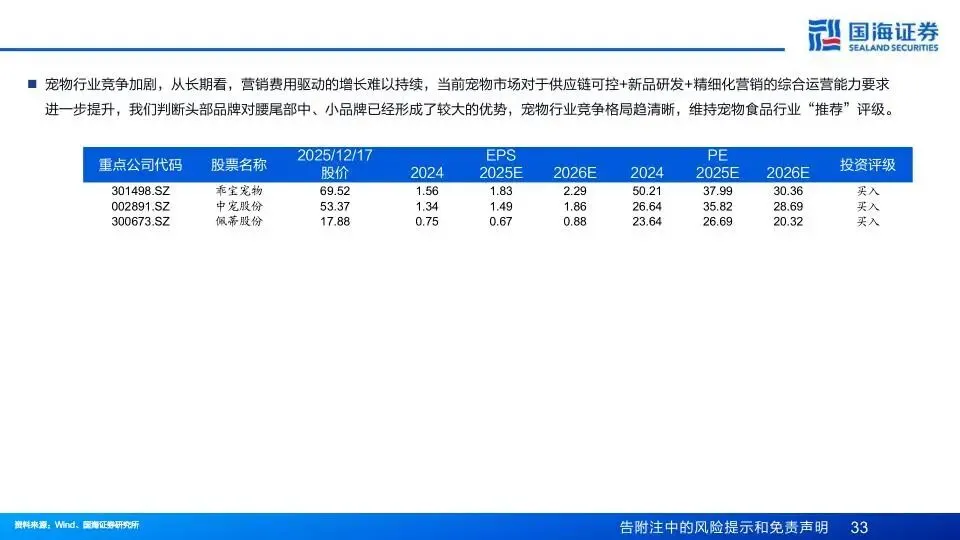
Task: Click the 2026E sub-header under PE
Action: coord(788,173)
